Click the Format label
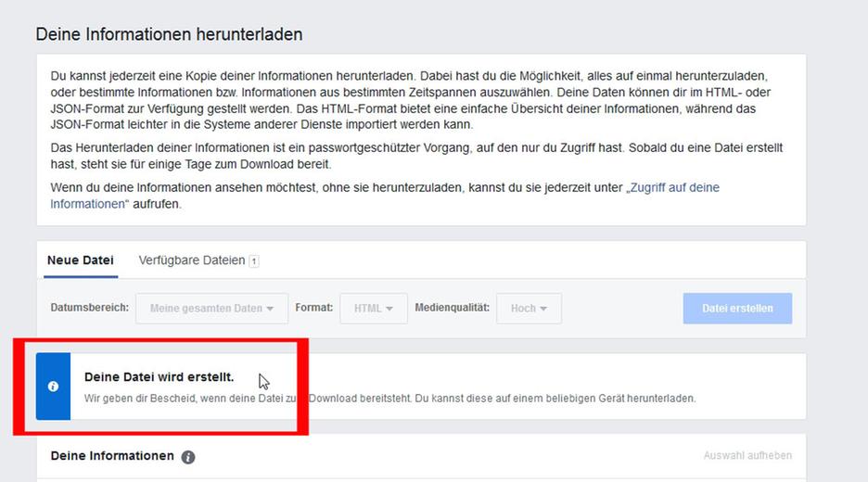868x482 pixels. point(313,307)
